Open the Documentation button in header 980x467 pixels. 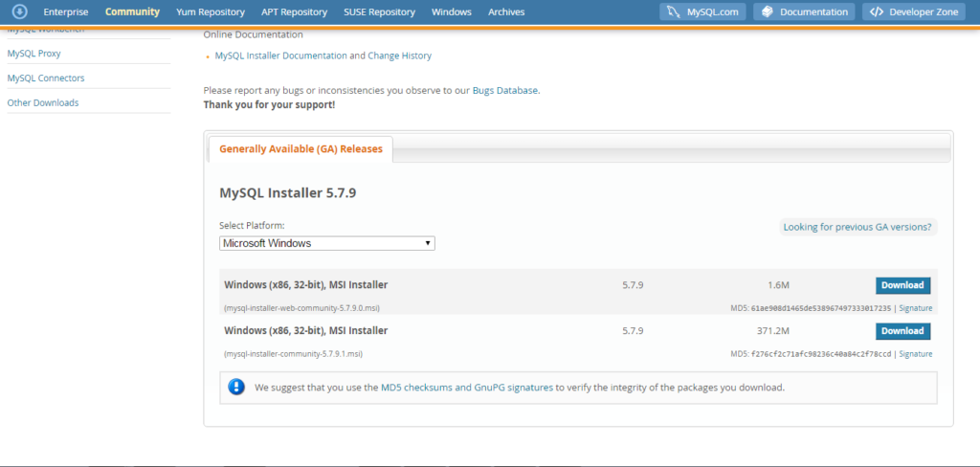[804, 11]
